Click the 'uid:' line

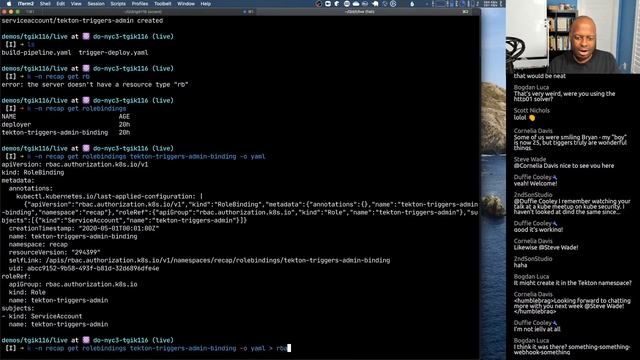[x=84, y=269]
